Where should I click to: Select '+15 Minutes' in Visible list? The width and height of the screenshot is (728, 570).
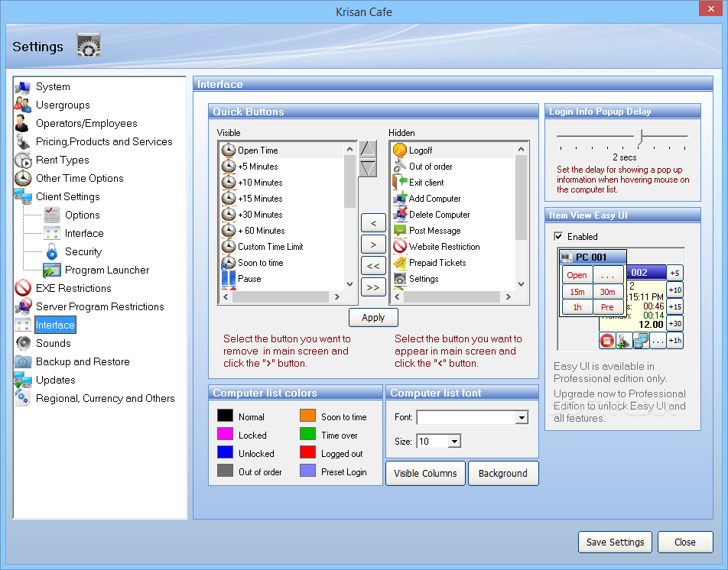260,199
